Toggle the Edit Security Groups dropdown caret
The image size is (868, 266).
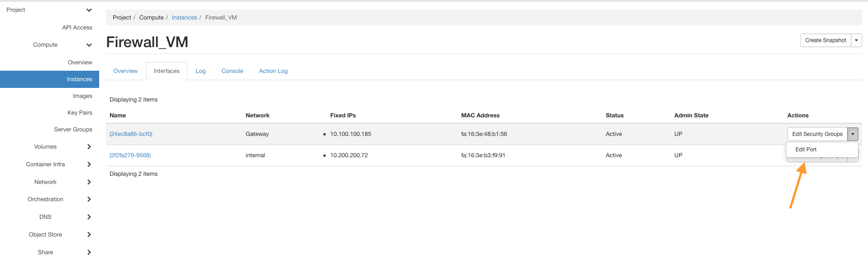[853, 134]
